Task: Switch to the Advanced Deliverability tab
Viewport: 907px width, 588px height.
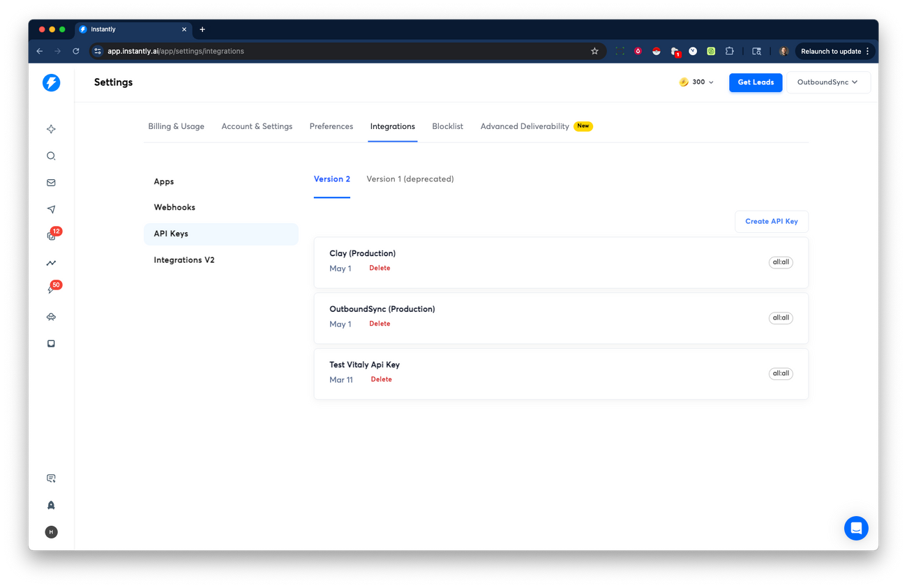Action: (x=524, y=126)
